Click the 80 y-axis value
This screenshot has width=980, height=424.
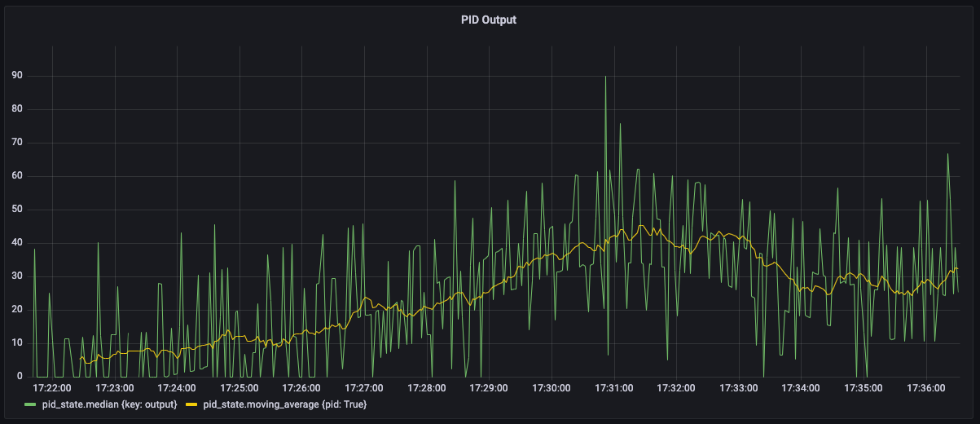16,109
